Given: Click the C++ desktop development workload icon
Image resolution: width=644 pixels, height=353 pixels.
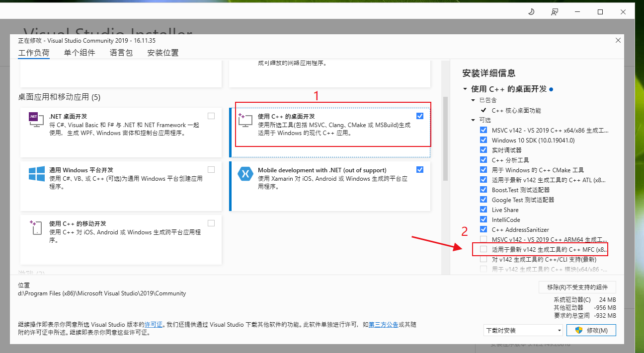Looking at the screenshot, I should (245, 120).
